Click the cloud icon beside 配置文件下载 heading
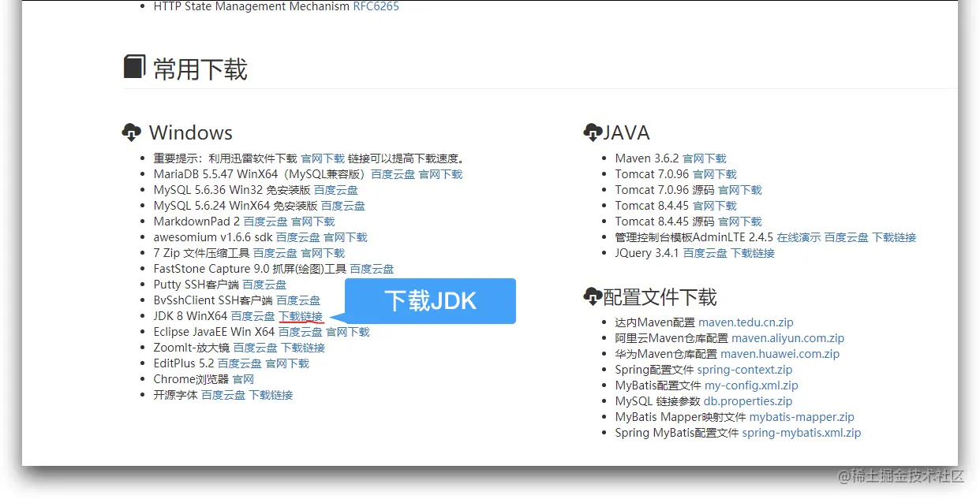Screen dimensions: 980x499 click(593, 297)
